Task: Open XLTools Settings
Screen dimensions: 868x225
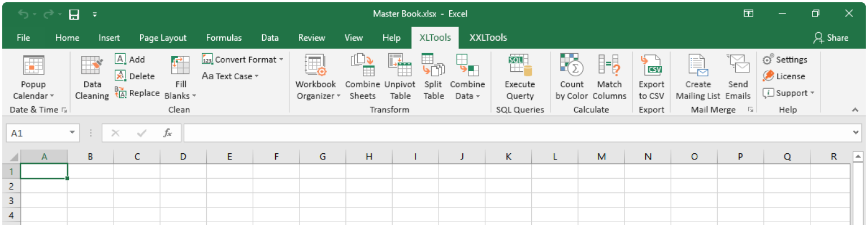Action: pos(785,59)
